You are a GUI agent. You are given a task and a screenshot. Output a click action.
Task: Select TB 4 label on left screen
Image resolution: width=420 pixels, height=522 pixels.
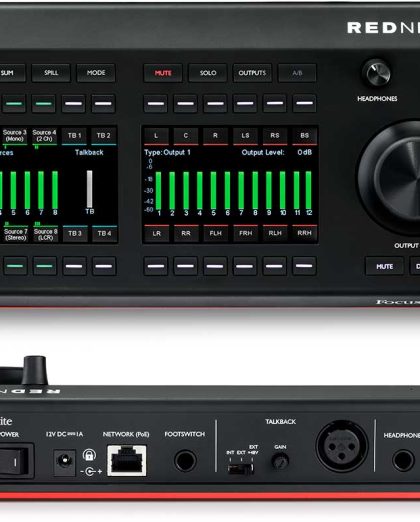(104, 233)
